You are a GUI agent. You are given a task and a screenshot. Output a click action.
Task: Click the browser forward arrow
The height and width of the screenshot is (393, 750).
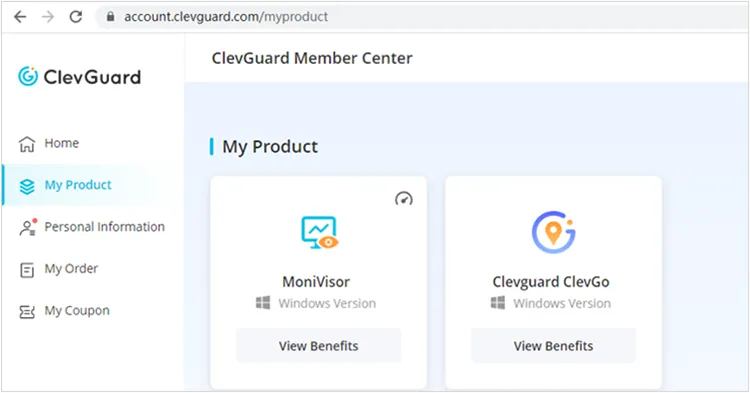48,17
